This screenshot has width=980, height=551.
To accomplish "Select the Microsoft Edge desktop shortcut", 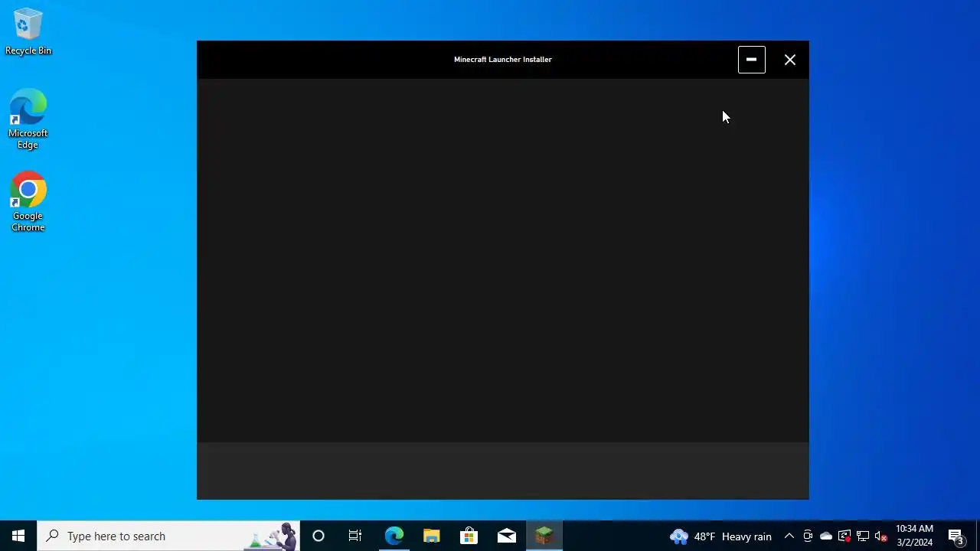I will point(28,119).
